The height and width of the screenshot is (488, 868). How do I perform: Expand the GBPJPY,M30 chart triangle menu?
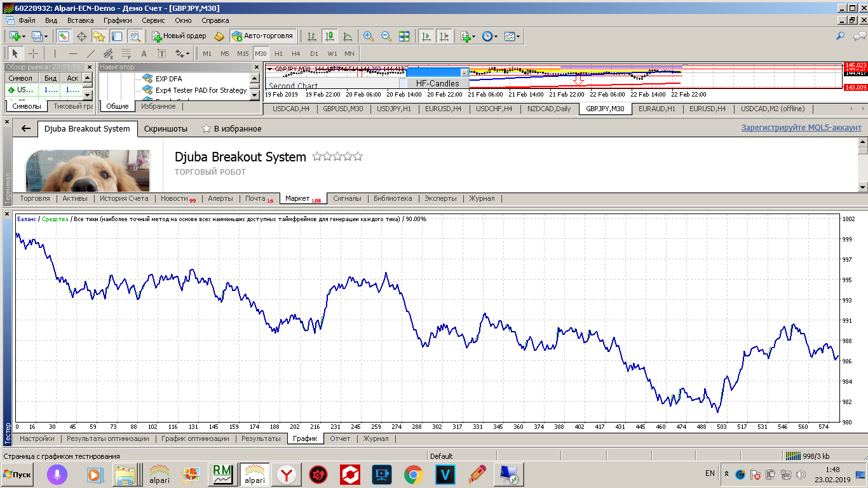(270, 69)
